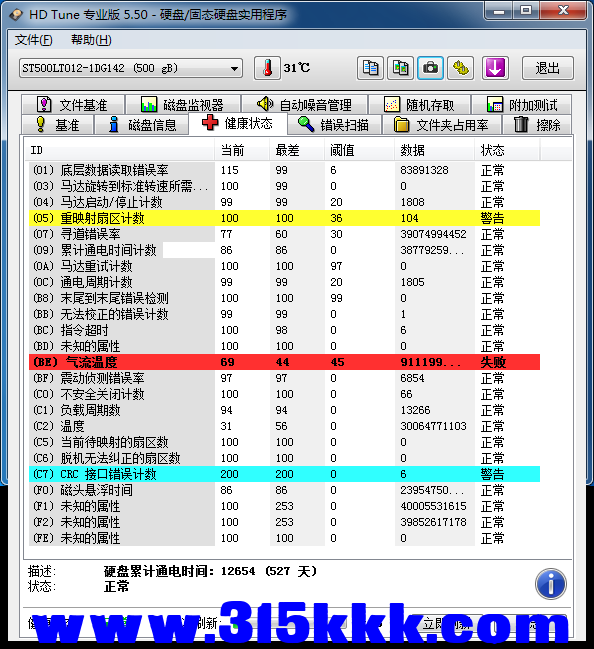The height and width of the screenshot is (649, 594).
Task: Open the 文件(F) menu
Action: click(34, 40)
